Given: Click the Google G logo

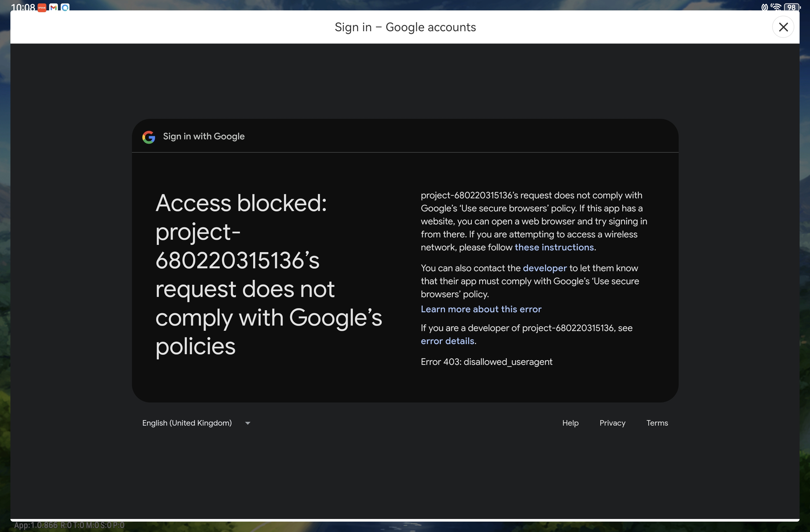Looking at the screenshot, I should (149, 137).
